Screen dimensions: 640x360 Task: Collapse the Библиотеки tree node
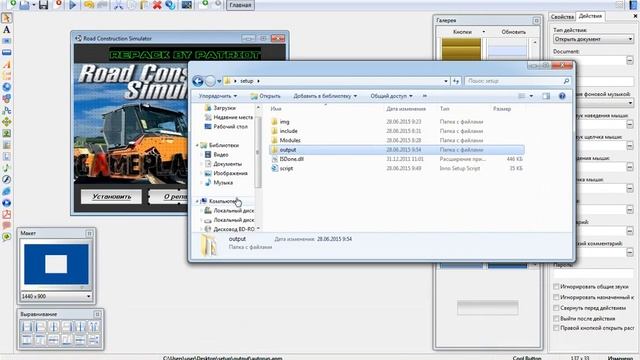197,145
